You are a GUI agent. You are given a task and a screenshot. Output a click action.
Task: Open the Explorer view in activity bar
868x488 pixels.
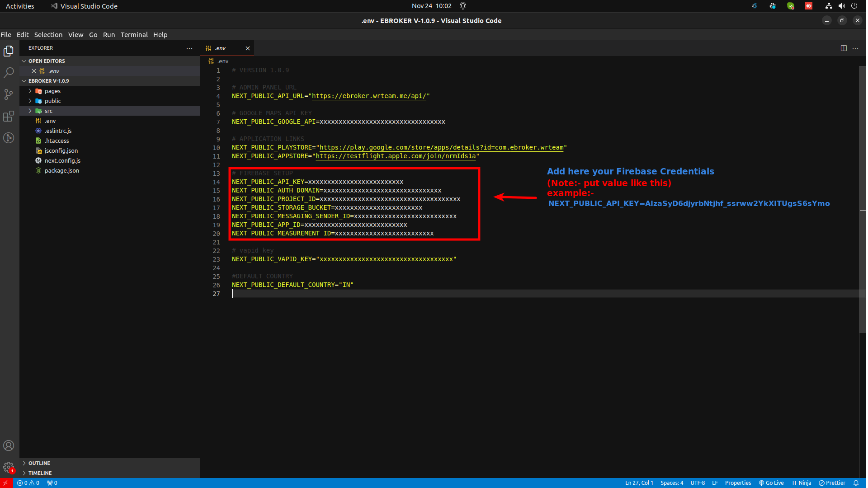[9, 51]
